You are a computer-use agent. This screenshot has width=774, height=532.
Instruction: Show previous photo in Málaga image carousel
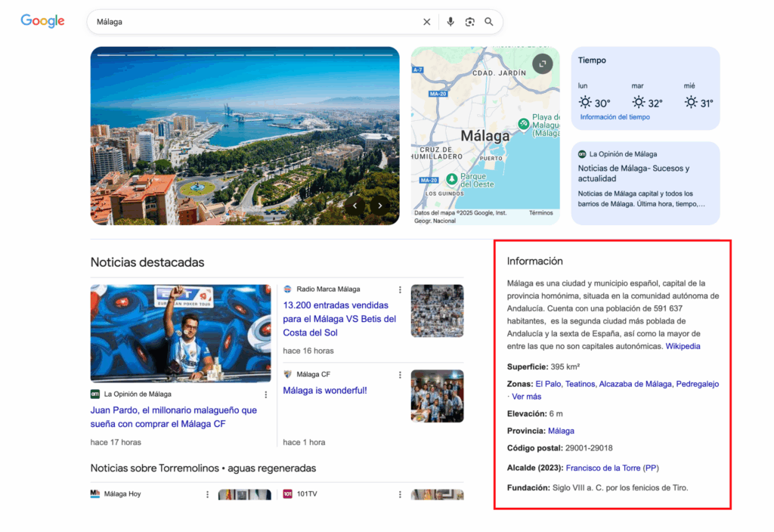click(x=354, y=205)
